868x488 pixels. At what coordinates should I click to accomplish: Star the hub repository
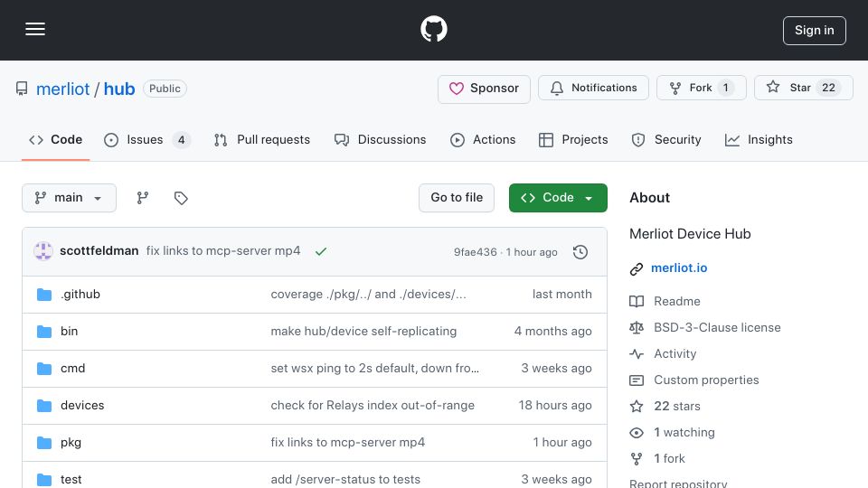(x=803, y=88)
